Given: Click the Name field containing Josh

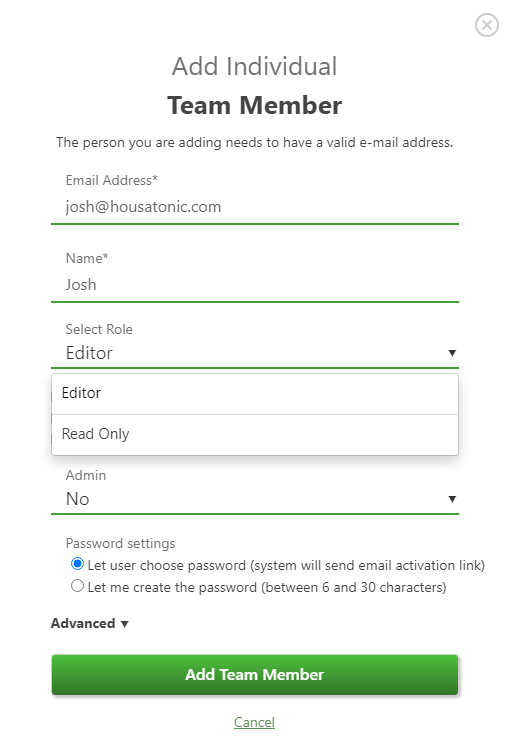Looking at the screenshot, I should (255, 285).
